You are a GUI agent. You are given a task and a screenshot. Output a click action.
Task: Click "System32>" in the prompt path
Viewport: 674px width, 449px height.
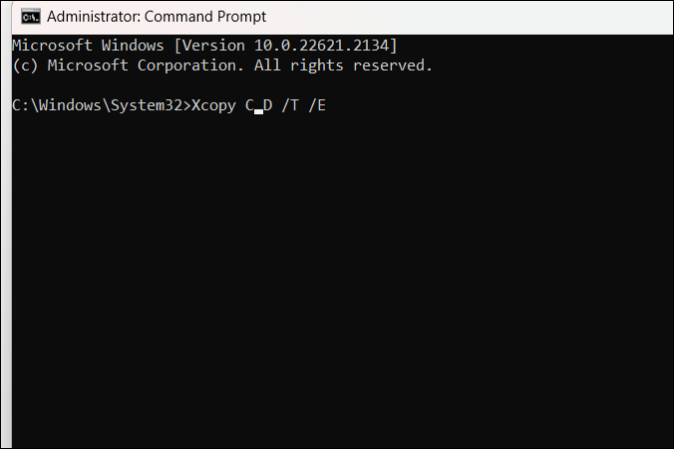point(149,104)
